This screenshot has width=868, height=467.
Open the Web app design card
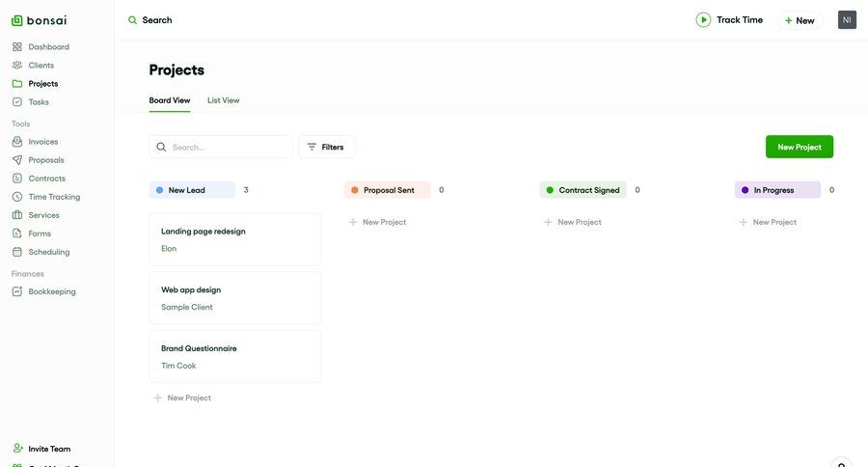235,298
